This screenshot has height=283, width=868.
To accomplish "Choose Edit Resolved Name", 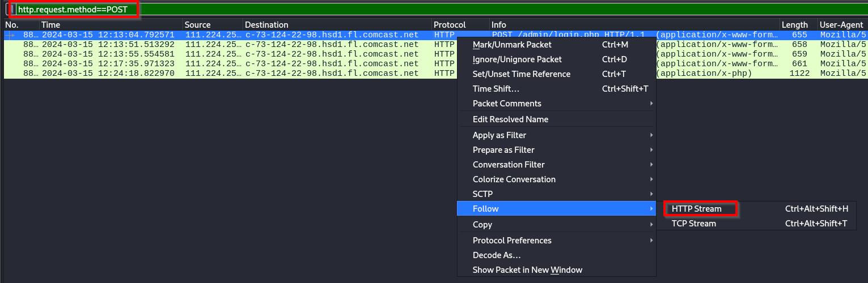I will 510,119.
